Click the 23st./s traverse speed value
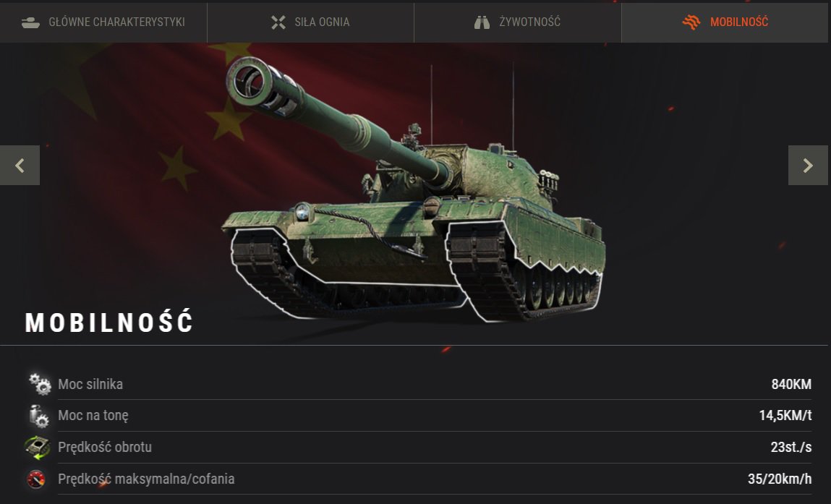 point(790,448)
